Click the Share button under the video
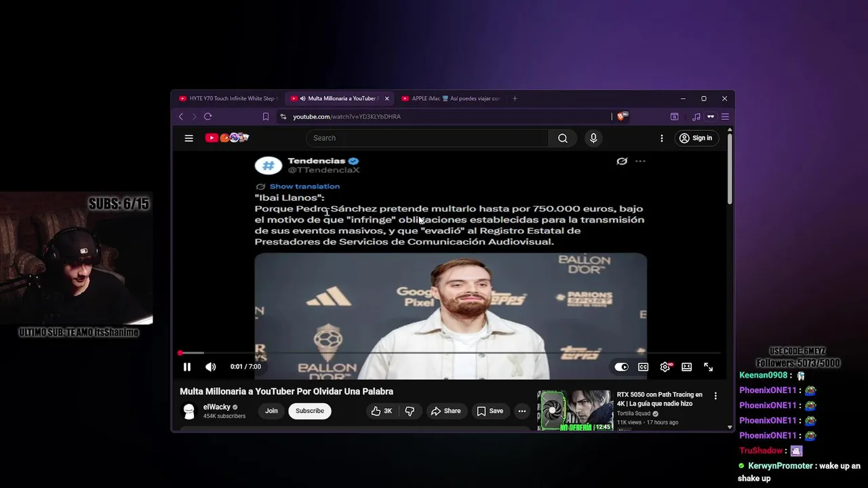Viewport: 868px width, 488px height. [x=446, y=411]
